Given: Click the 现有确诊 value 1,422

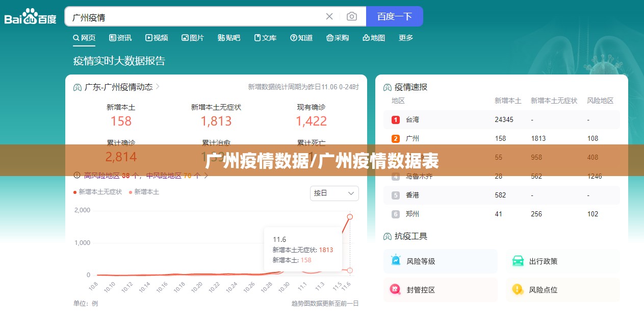Looking at the screenshot, I should pos(311,121).
